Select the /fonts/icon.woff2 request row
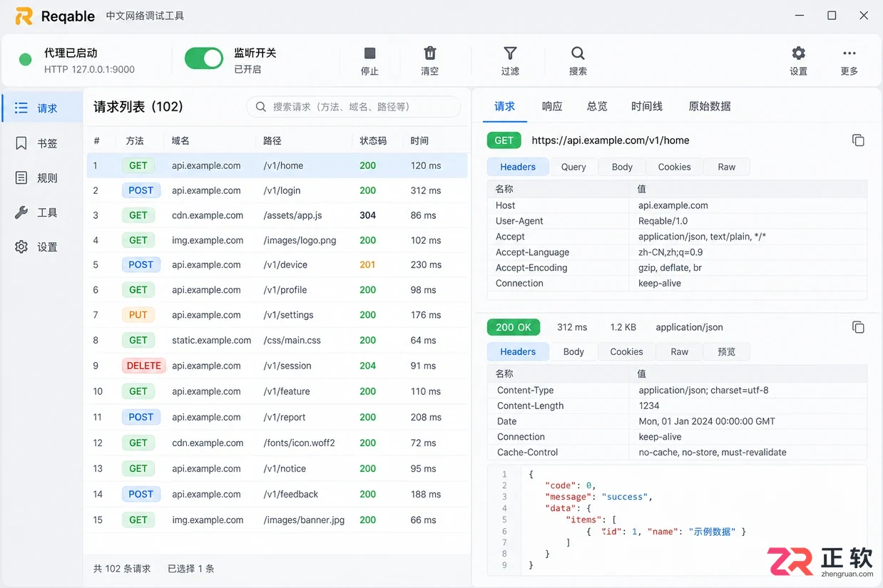The width and height of the screenshot is (883, 588). [x=277, y=443]
